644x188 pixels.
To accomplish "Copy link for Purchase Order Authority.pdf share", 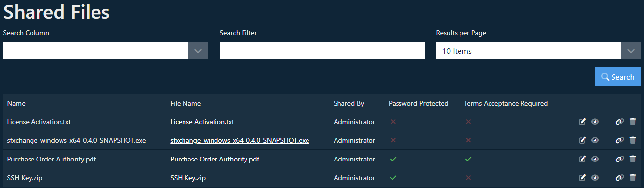I will (620, 159).
